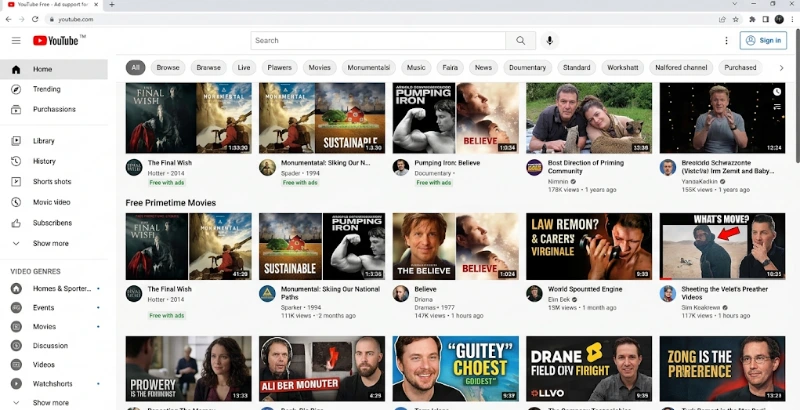Screen dimensions: 800x410
Task: Open the Pumping Iron: Believe thumbnail
Action: (x=456, y=118)
